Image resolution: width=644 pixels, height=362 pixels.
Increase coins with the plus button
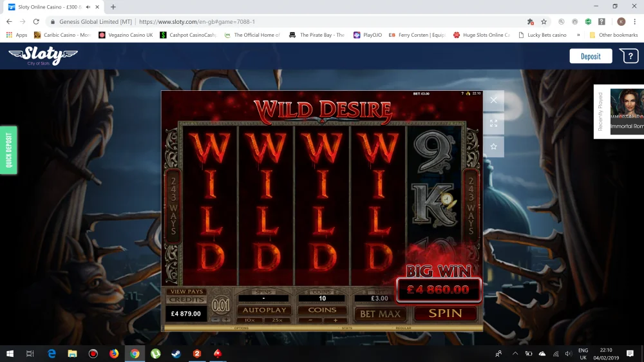pos(335,320)
